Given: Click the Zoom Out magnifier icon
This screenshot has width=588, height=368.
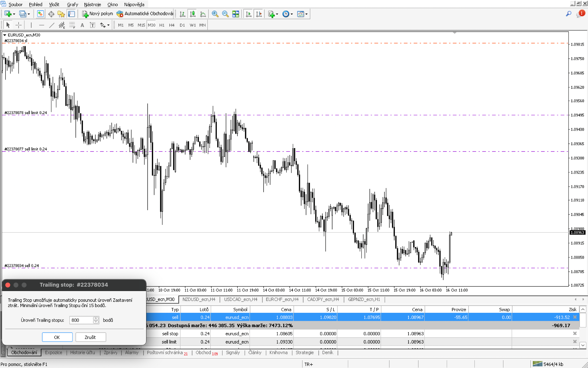Looking at the screenshot, I should click(225, 14).
